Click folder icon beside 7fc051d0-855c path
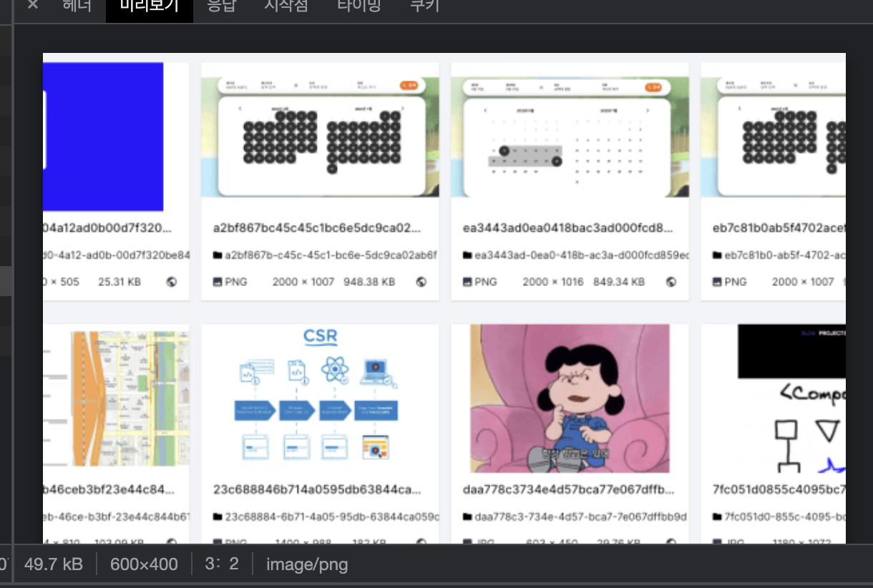 717,516
